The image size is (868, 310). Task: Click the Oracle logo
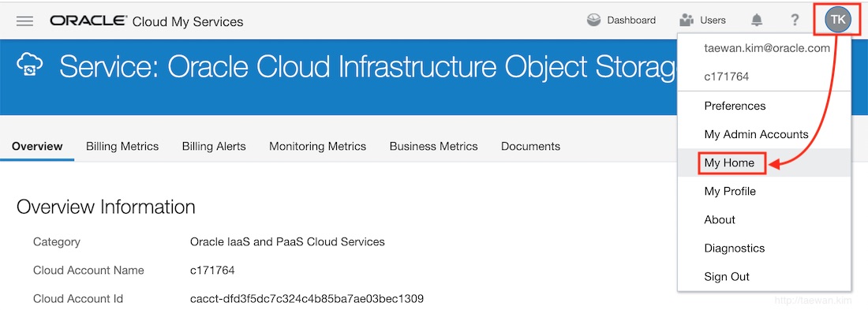(88, 21)
